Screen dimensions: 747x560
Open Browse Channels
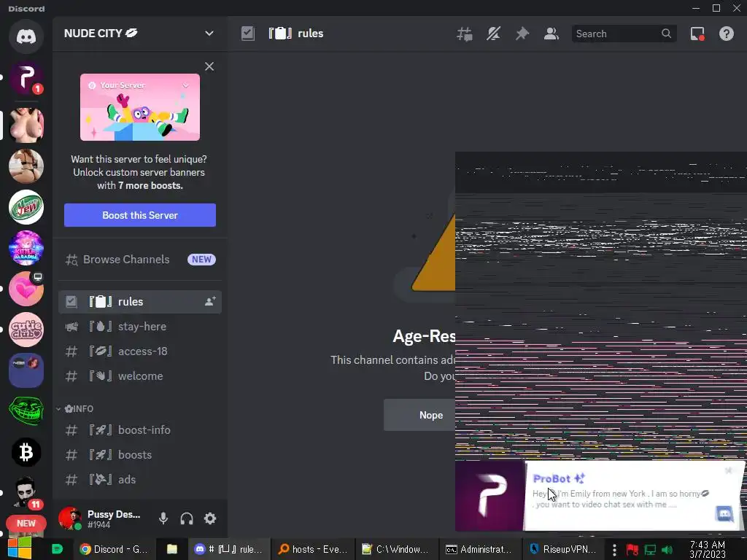tap(140, 260)
